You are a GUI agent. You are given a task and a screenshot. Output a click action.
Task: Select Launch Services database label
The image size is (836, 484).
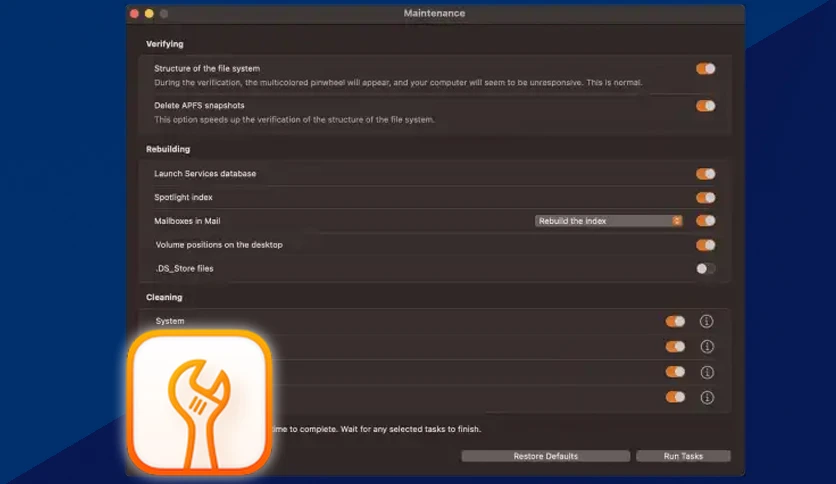[x=205, y=174]
